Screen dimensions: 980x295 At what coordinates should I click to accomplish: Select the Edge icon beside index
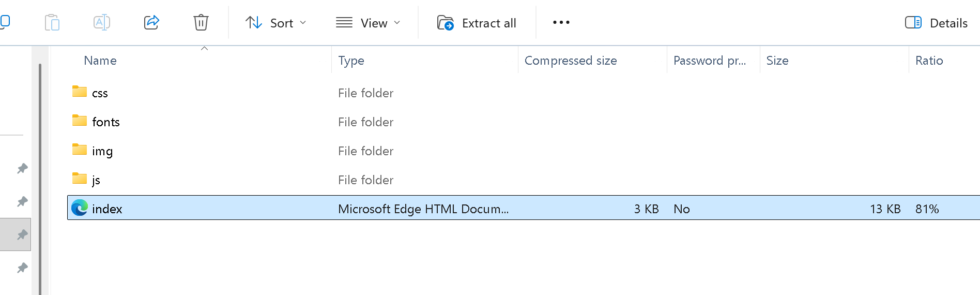click(80, 208)
